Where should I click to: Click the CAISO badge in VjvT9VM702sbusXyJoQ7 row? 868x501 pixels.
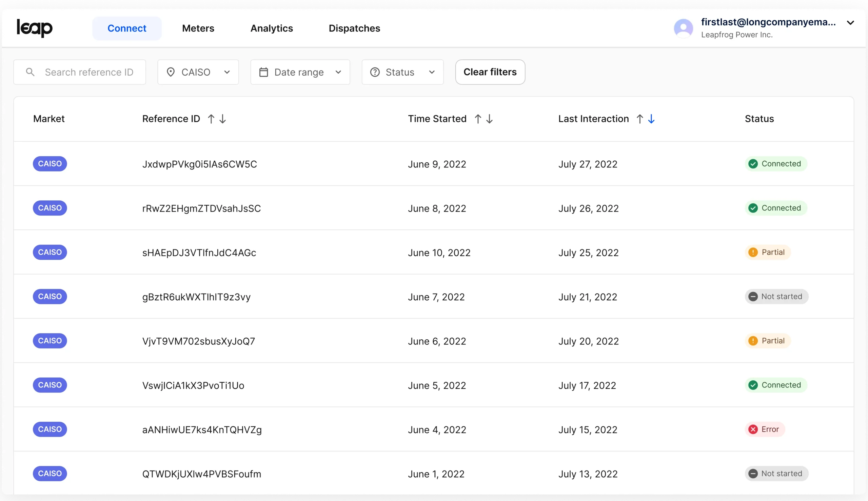point(50,341)
